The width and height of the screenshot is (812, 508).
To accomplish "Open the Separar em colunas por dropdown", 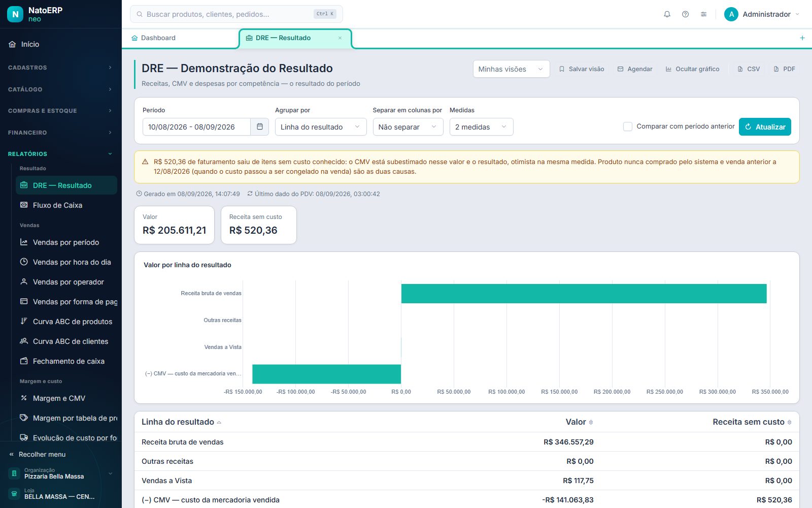I will (408, 127).
